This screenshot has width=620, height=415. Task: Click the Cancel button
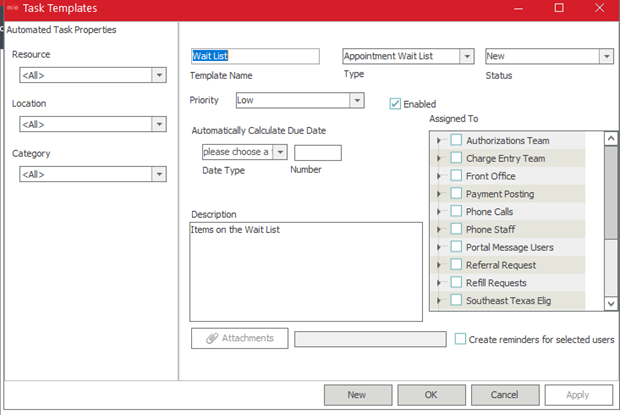click(x=504, y=395)
